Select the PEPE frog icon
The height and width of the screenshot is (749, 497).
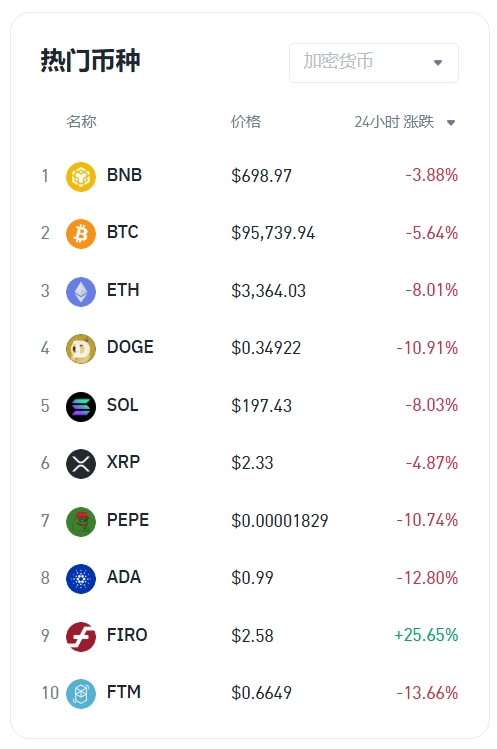coord(81,522)
